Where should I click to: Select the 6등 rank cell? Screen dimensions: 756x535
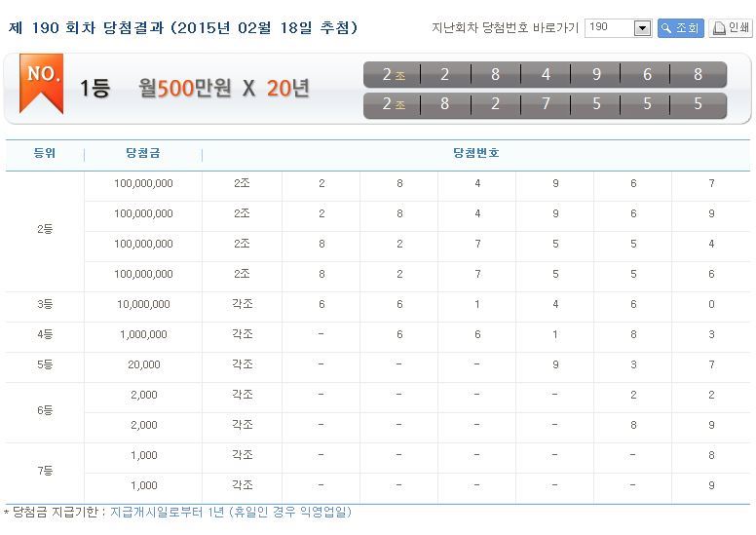pyautogui.click(x=45, y=410)
